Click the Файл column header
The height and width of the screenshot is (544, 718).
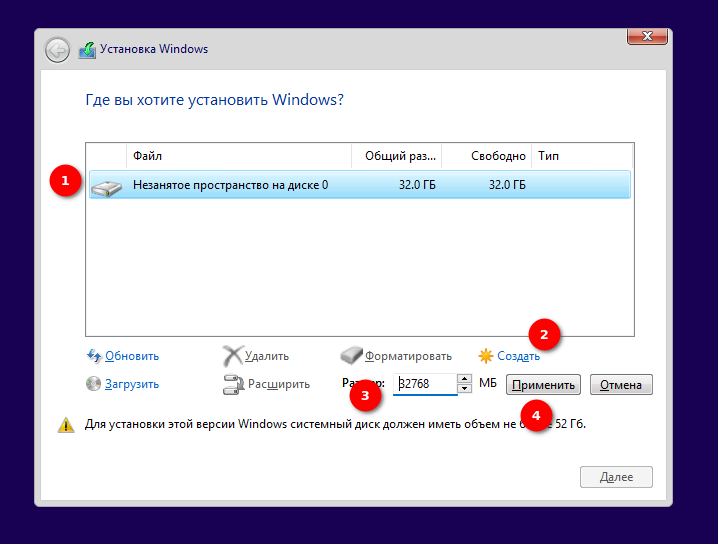point(239,156)
